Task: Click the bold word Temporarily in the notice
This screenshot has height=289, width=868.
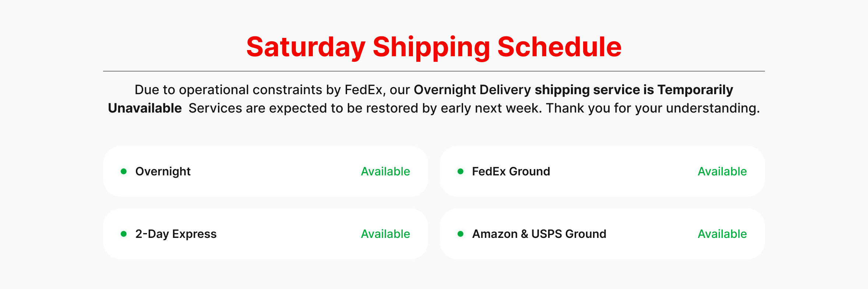Action: click(x=695, y=90)
